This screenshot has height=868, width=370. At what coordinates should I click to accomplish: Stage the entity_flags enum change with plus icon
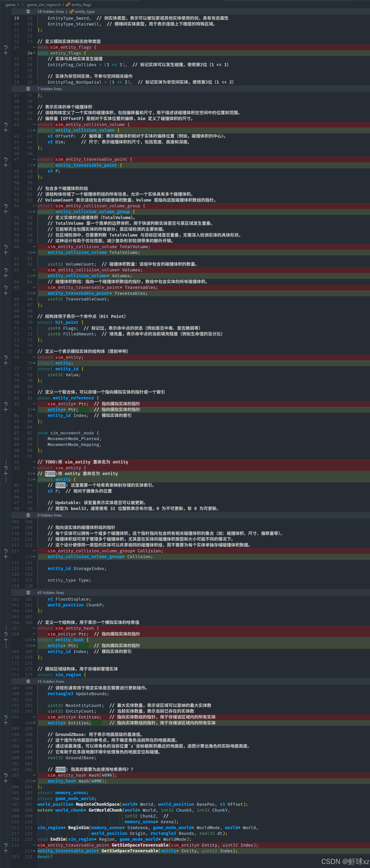click(6, 53)
